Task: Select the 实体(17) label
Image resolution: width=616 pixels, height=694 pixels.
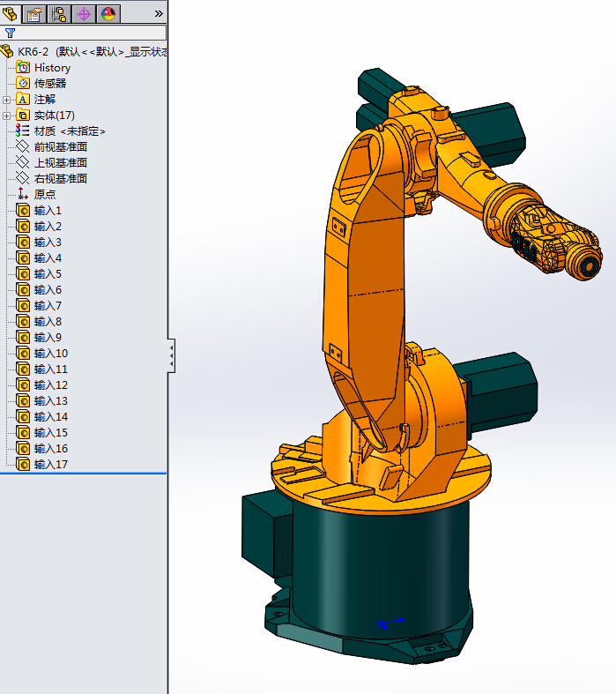Action: 55,116
